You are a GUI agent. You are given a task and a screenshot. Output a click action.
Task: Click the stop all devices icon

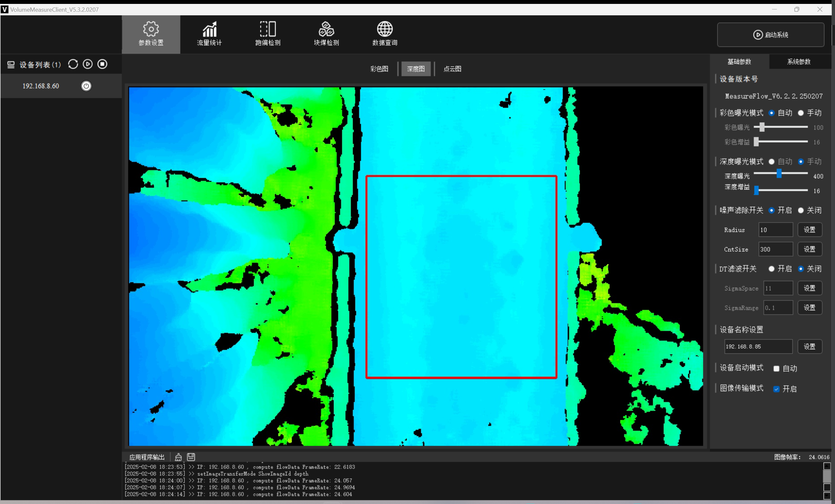[102, 64]
